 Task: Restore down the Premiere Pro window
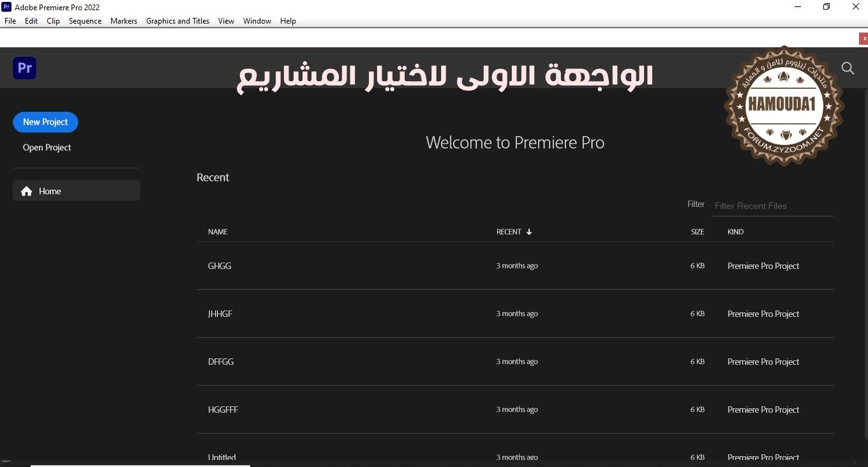pyautogui.click(x=827, y=7)
